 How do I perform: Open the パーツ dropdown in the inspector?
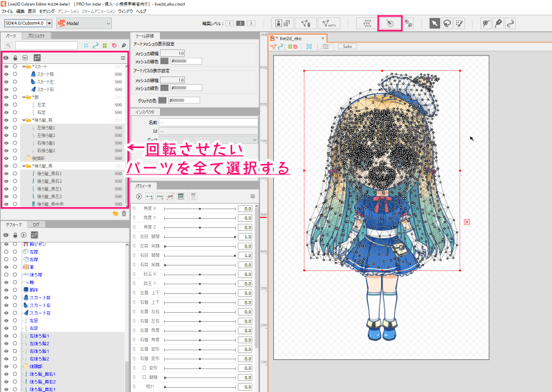pyautogui.click(x=209, y=140)
